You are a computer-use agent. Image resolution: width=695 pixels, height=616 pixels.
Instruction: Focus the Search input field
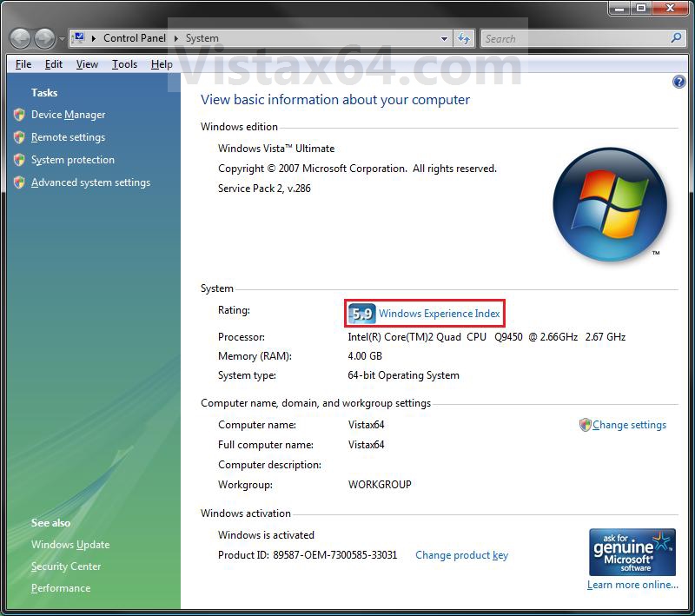pyautogui.click(x=575, y=38)
